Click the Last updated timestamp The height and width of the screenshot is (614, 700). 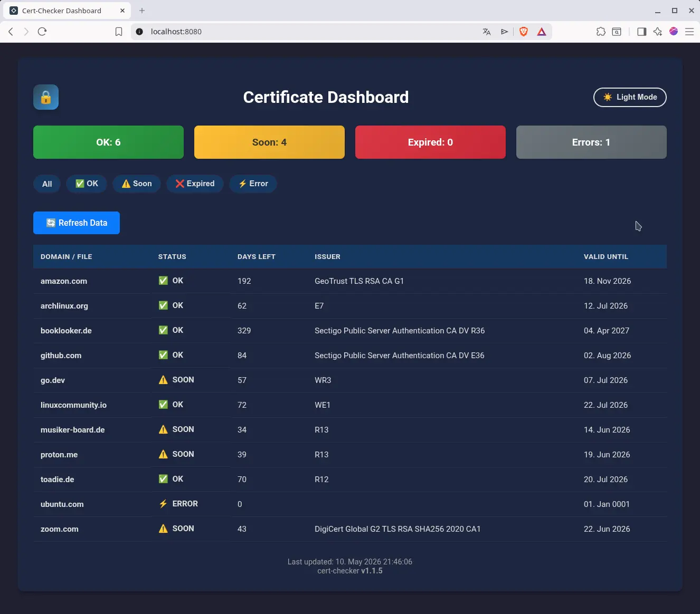(350, 562)
